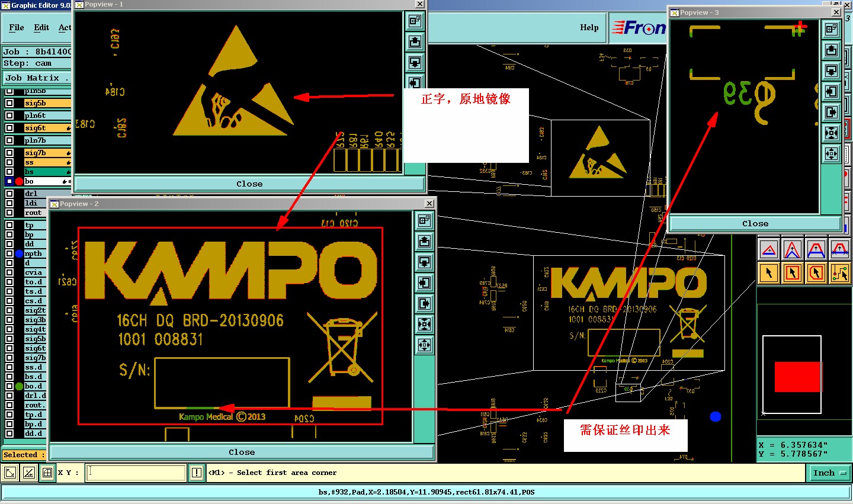The height and width of the screenshot is (504, 853).
Task: Pan down in Popview - 3
Action: click(832, 70)
